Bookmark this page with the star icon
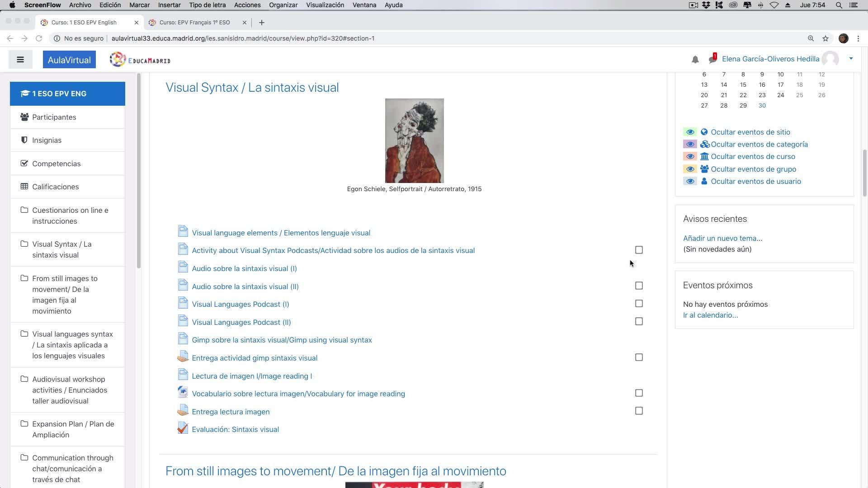 click(x=826, y=38)
